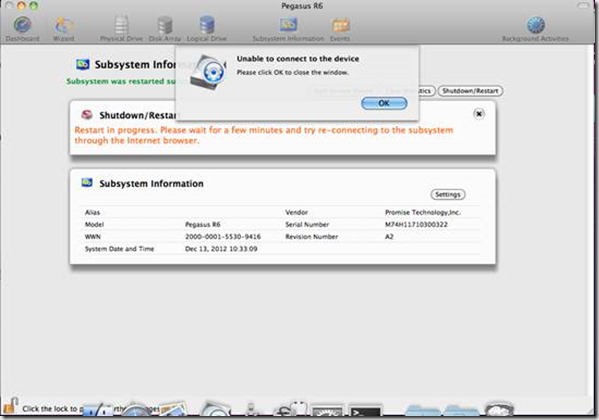Click the green 'Subsystem was restarted' status text
The height and width of the screenshot is (420, 599).
[121, 81]
